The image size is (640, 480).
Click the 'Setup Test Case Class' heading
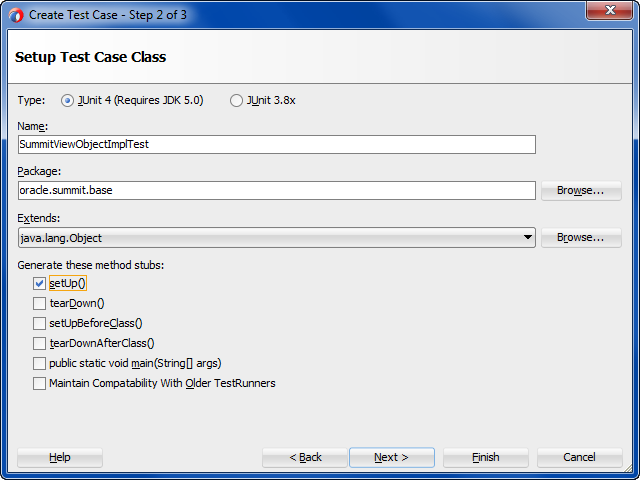(x=91, y=57)
